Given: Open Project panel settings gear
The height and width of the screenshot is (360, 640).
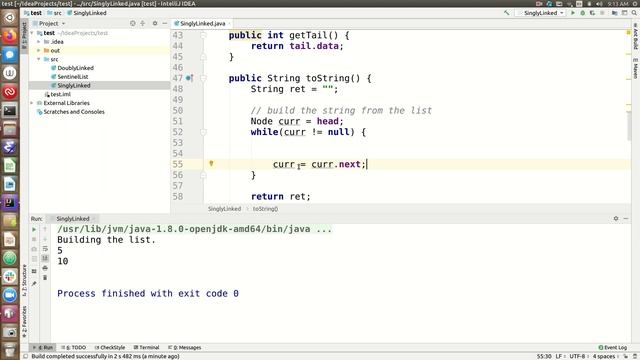Looking at the screenshot, I should [x=155, y=24].
